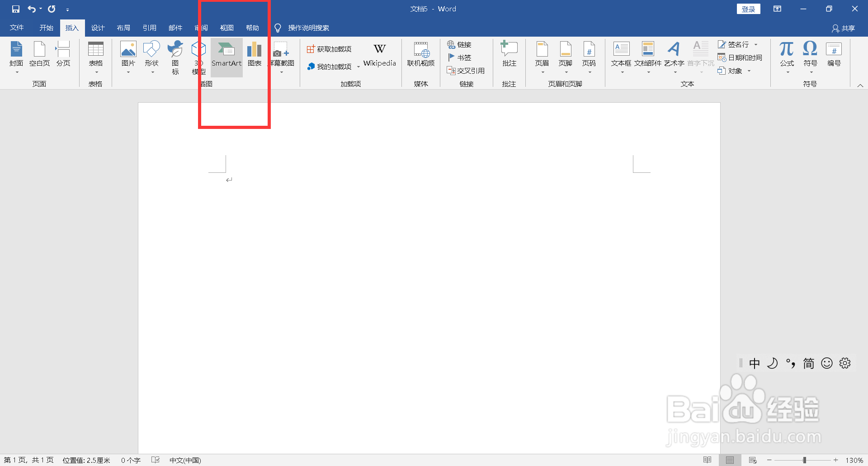Screen dimensions: 868x466
Task: Switch to Web Layout view
Action: 752,460
